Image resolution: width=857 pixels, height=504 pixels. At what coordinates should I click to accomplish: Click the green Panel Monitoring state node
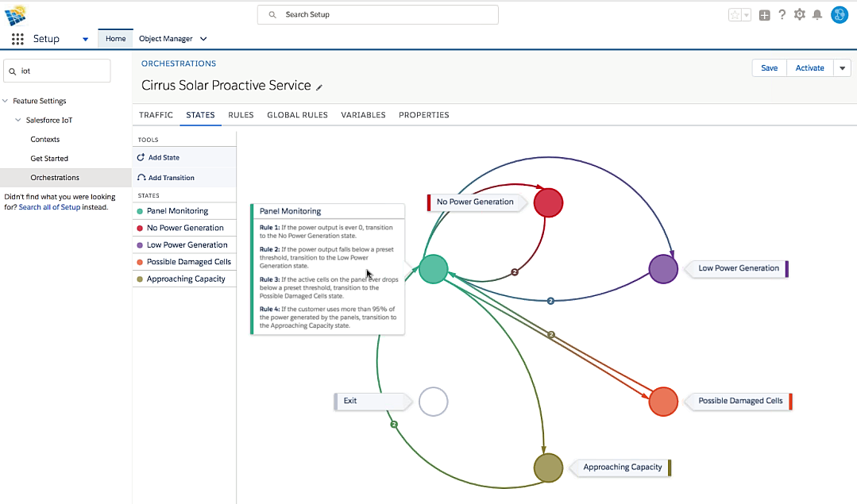pos(434,269)
